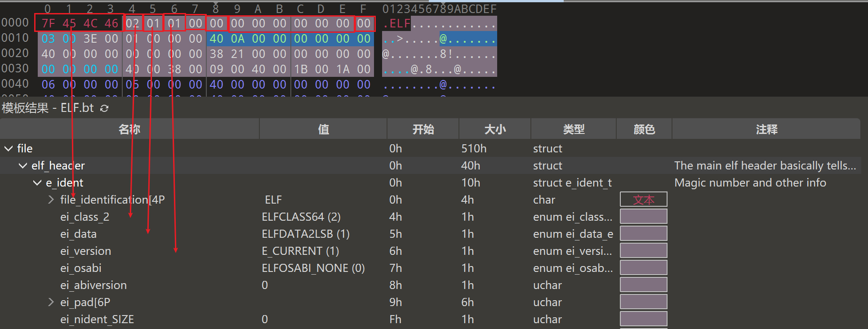This screenshot has height=329, width=868.
Task: Click the 文本 color swatch for file_identification
Action: point(643,200)
